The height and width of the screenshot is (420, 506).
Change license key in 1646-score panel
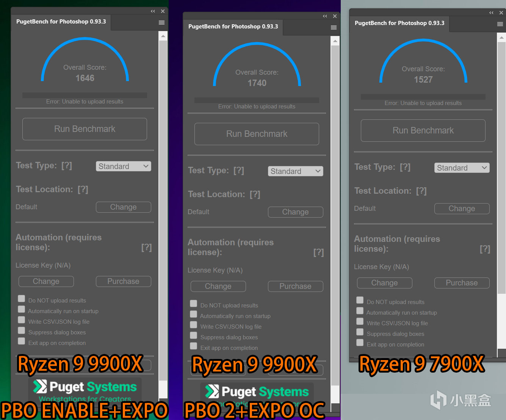tap(46, 281)
